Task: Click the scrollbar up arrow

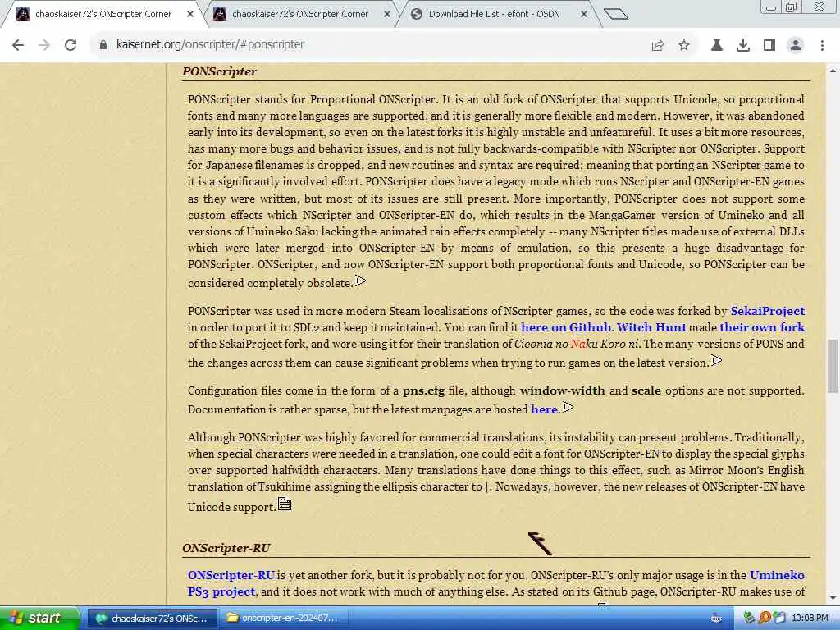Action: (833, 71)
